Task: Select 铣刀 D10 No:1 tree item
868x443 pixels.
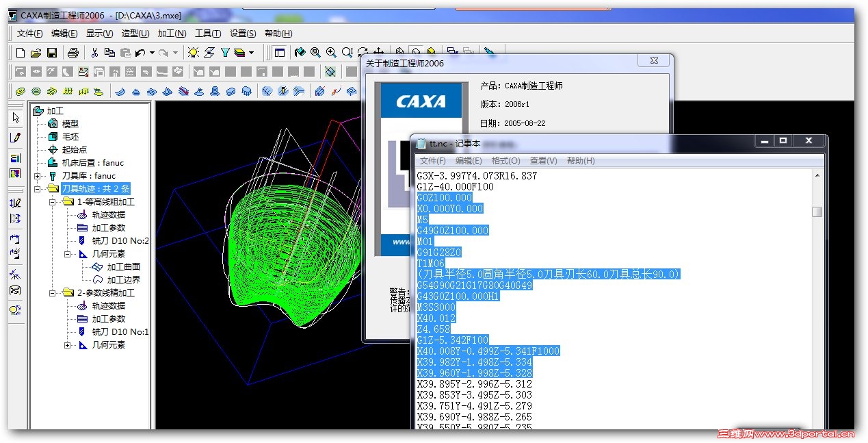Action: pyautogui.click(x=121, y=332)
